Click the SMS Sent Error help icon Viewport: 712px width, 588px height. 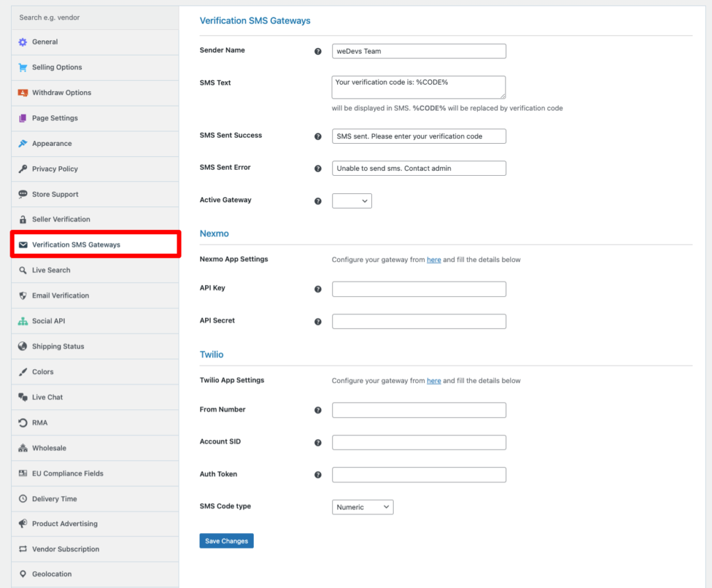pos(318,168)
